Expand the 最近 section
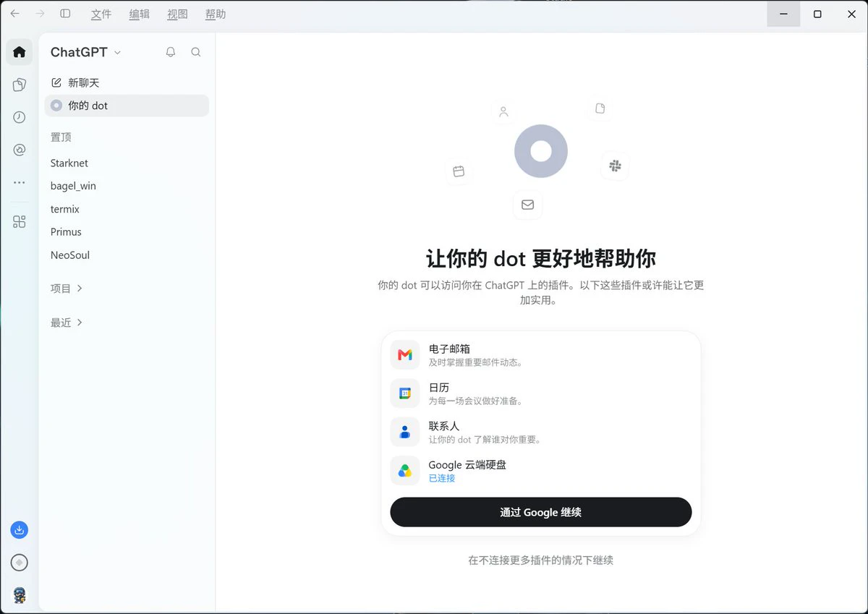This screenshot has width=868, height=614. click(67, 323)
